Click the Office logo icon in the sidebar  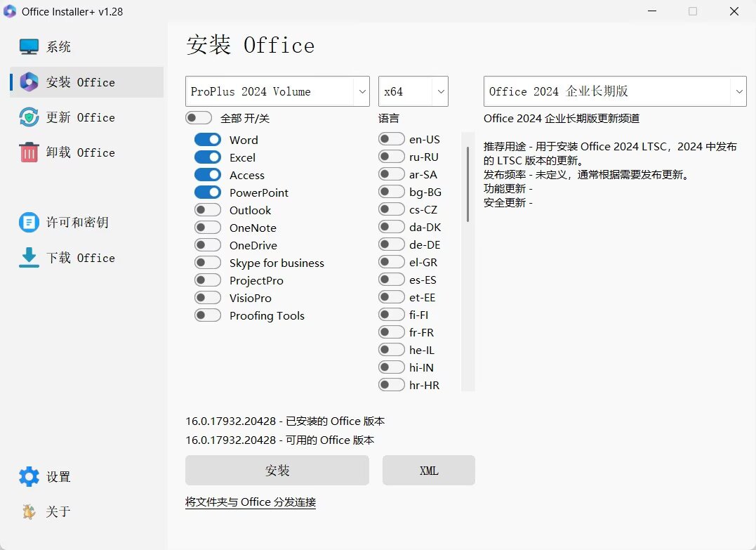pyautogui.click(x=29, y=82)
